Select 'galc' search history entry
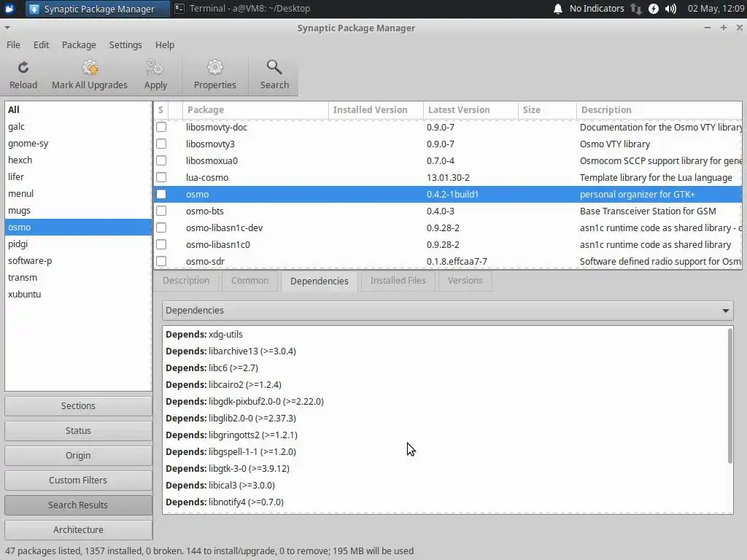Image resolution: width=747 pixels, height=560 pixels. tap(78, 127)
